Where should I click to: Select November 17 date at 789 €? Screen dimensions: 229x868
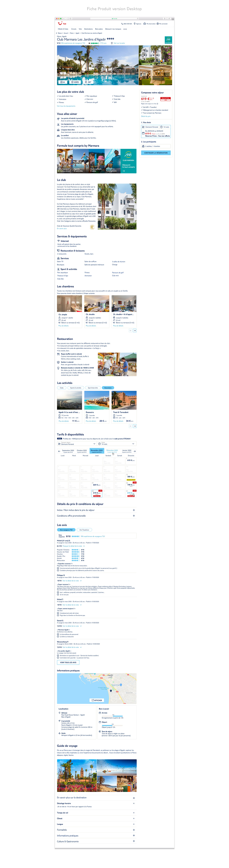coord(131,477)
